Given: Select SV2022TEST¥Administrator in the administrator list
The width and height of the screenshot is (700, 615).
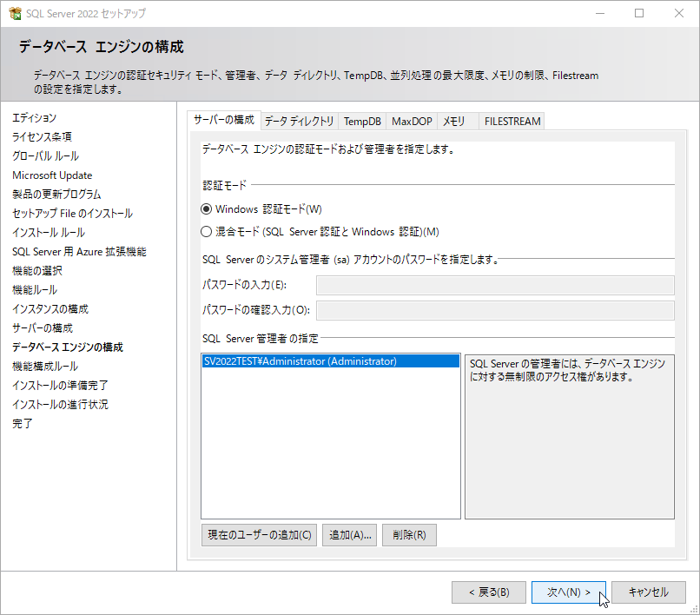Looking at the screenshot, I should [330, 361].
